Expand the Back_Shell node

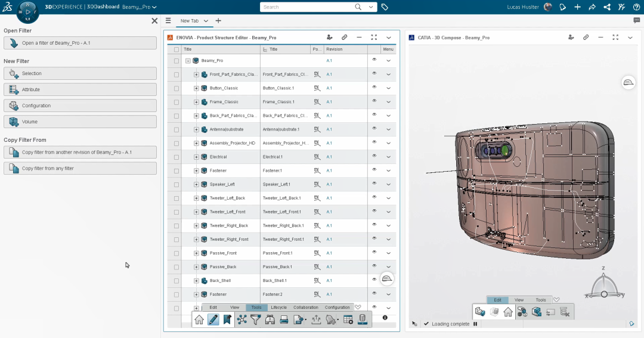[x=196, y=281]
